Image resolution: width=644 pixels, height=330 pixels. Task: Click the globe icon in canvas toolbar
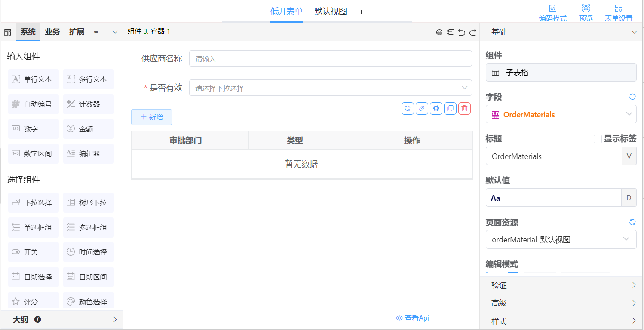(x=439, y=32)
